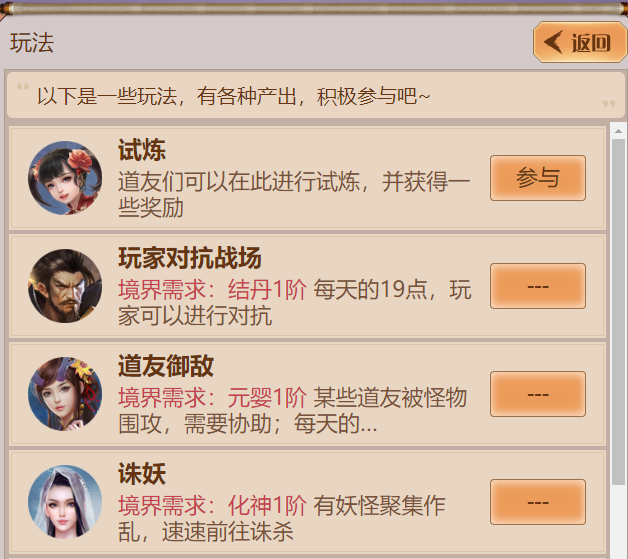The width and height of the screenshot is (628, 559).
Task: Click the 道友御敌 character avatar icon
Action: [x=65, y=394]
